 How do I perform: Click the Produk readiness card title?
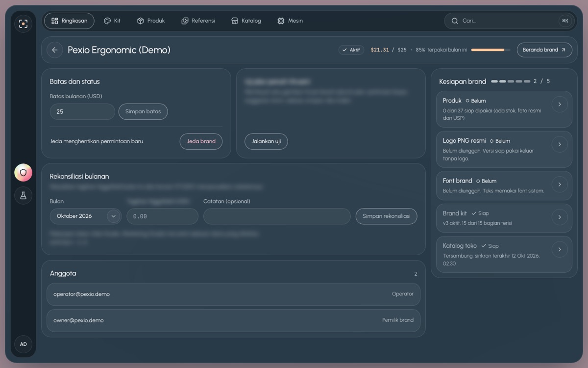click(x=452, y=101)
